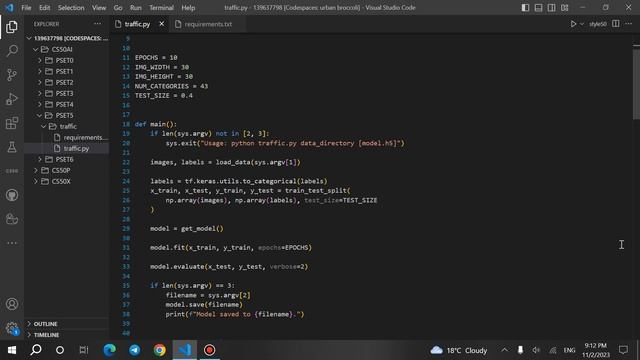Open the editor More Actions menu
Viewport: 640px width, 360px height.
(629, 24)
